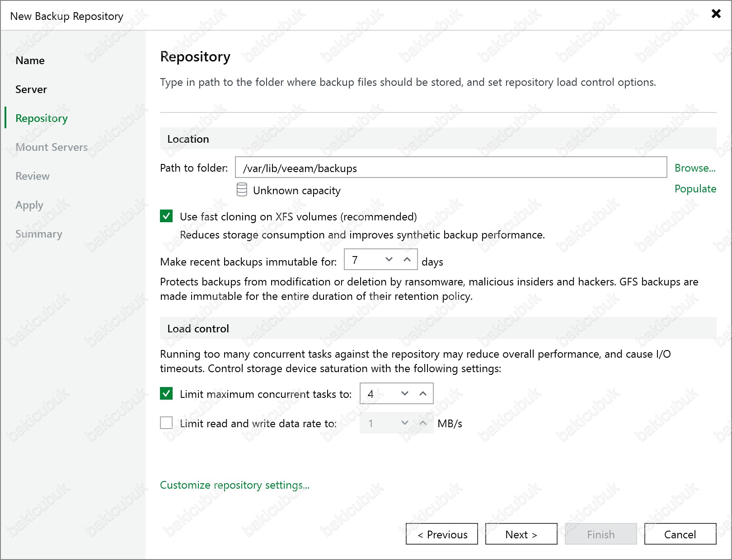Open the Mount Servers step
This screenshot has width=732, height=560.
52,147
